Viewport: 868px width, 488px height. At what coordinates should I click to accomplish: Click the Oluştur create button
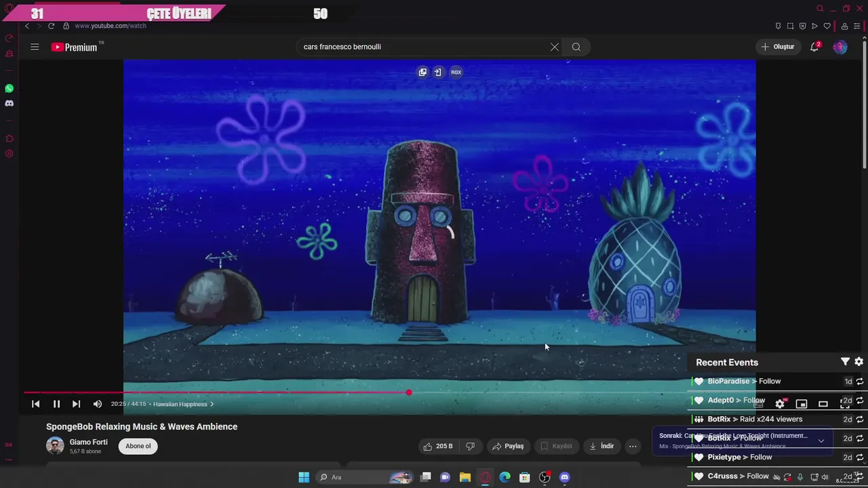click(x=778, y=47)
